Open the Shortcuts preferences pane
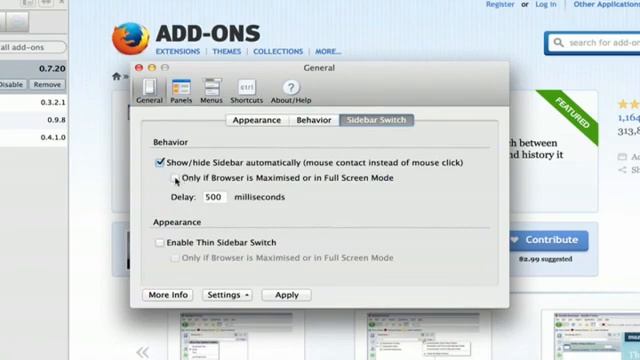Viewport: 640px width, 360px height. click(247, 91)
